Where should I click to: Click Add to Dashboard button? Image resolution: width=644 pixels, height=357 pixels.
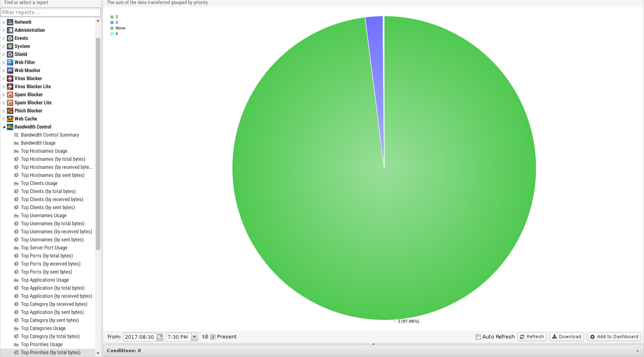pos(614,337)
